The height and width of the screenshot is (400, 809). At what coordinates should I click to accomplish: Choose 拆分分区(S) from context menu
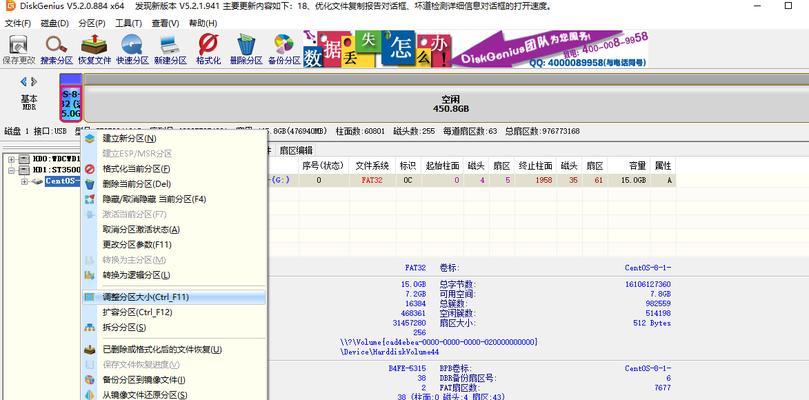point(174,328)
